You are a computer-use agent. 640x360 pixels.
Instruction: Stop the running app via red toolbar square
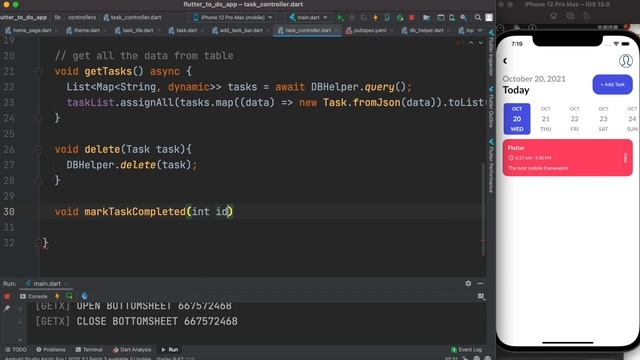pos(411,18)
